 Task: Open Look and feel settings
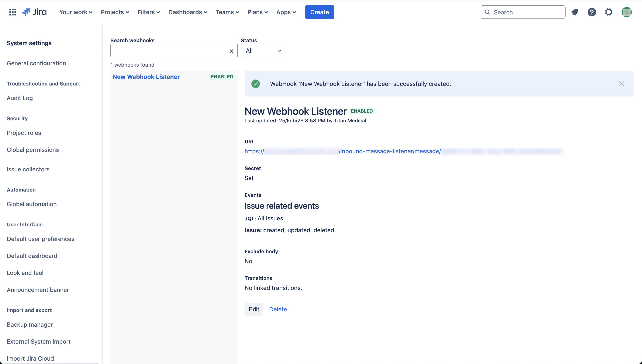click(x=25, y=273)
